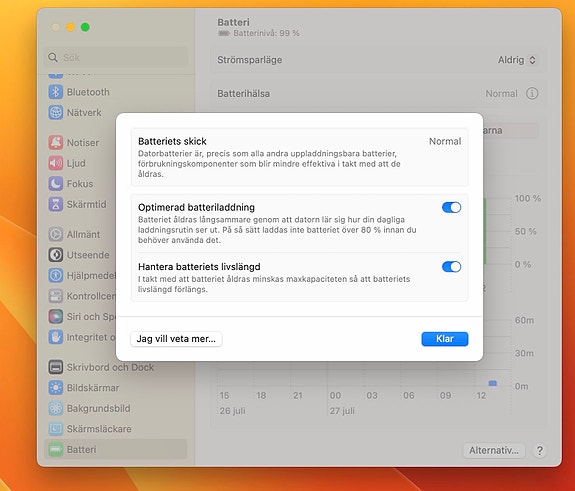Click the Batterihälsa info icon
Screen dimensions: 575x491
tap(532, 94)
